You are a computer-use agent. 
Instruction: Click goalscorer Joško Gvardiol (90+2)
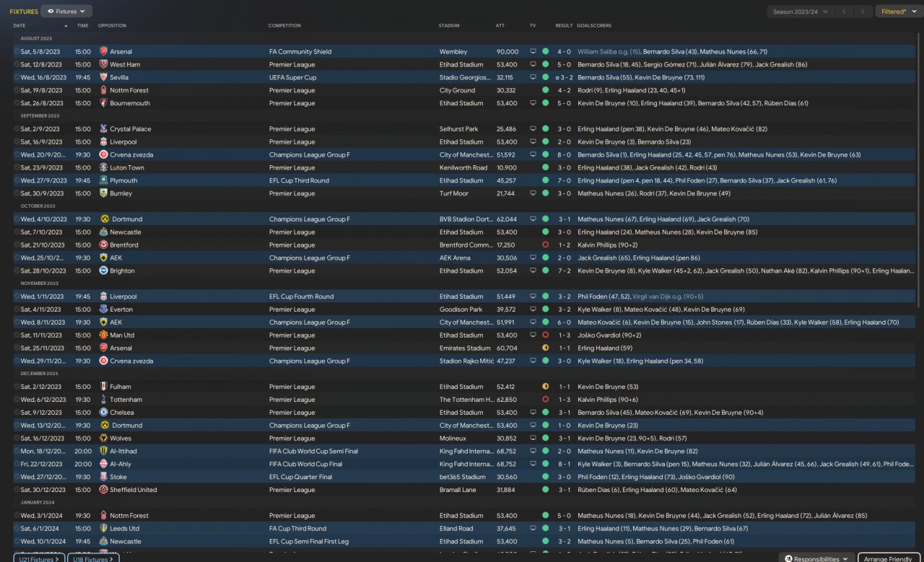click(609, 335)
